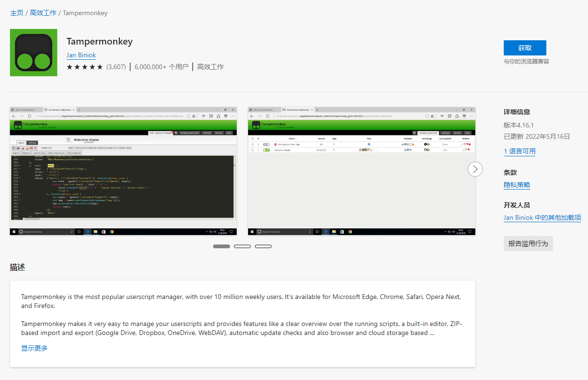
Task: Click the Tampermonkey extension logo icon
Action: click(34, 53)
